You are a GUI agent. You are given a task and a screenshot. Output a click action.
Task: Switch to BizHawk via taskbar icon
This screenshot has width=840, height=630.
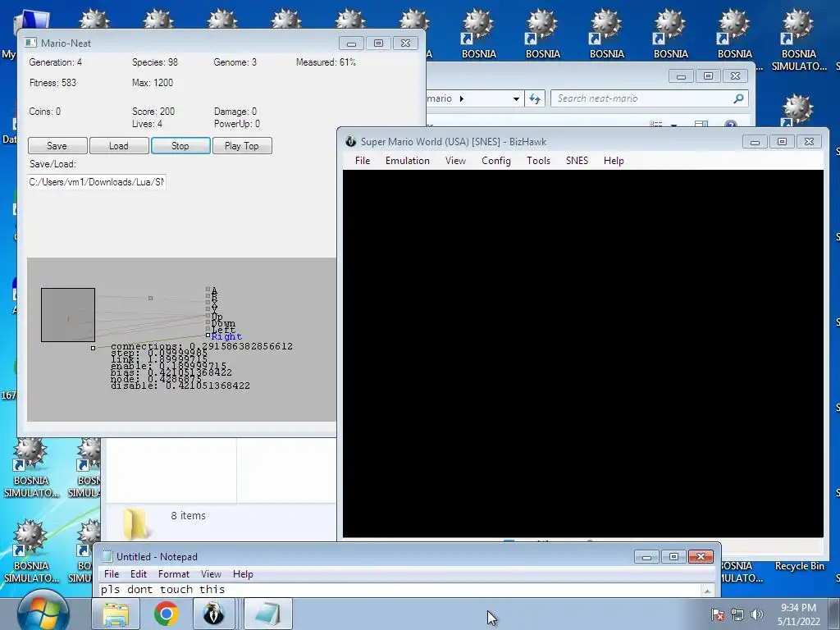215,614
